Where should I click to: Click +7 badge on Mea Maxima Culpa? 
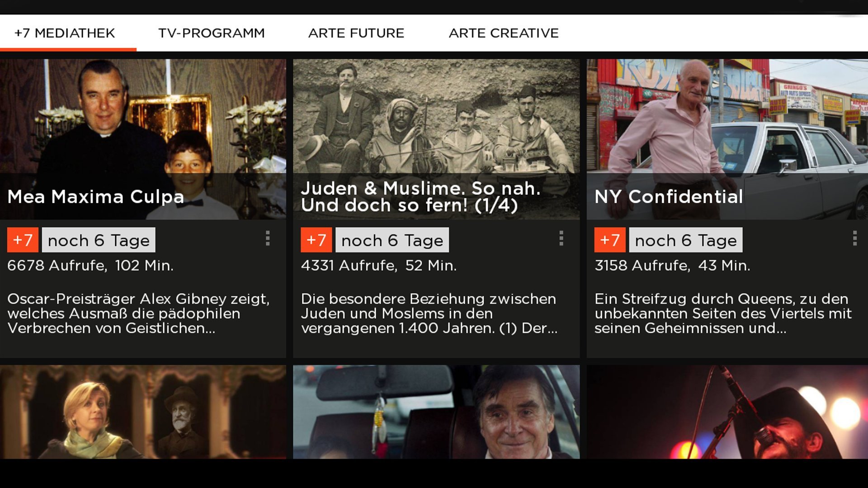[x=23, y=240]
